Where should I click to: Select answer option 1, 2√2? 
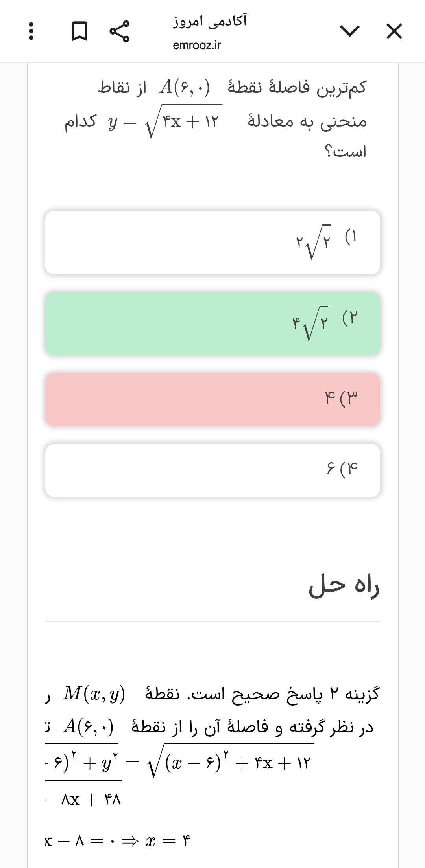pyautogui.click(x=213, y=243)
